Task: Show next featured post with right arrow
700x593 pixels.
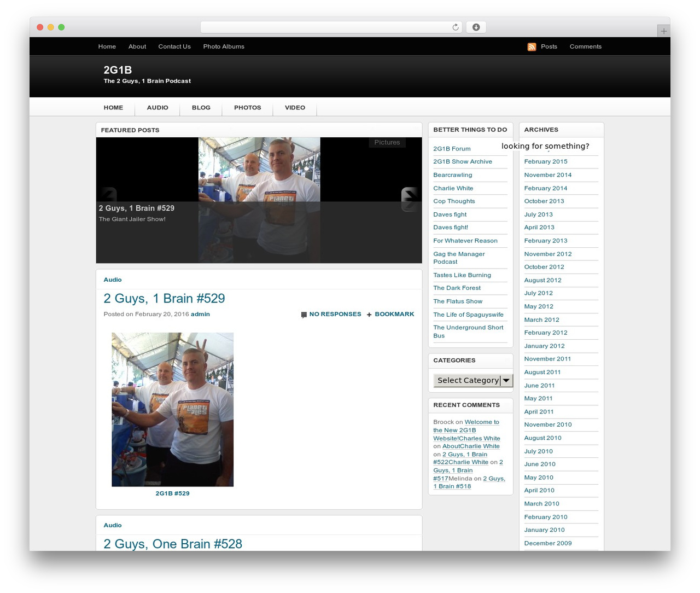Action: (x=409, y=199)
